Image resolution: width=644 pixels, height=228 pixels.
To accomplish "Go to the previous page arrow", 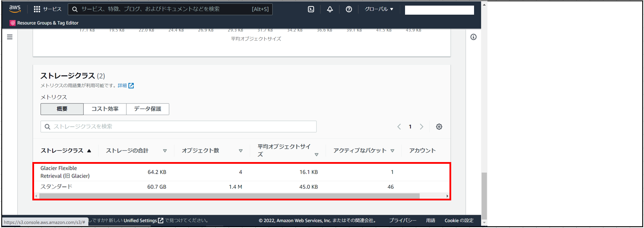I will click(x=399, y=127).
